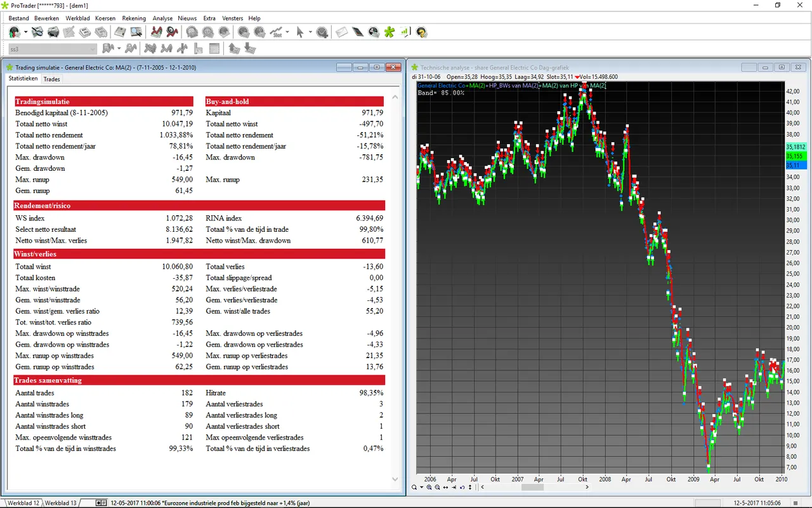Open the ss3 combo box
Image resolution: width=812 pixels, height=508 pixels.
tap(53, 49)
